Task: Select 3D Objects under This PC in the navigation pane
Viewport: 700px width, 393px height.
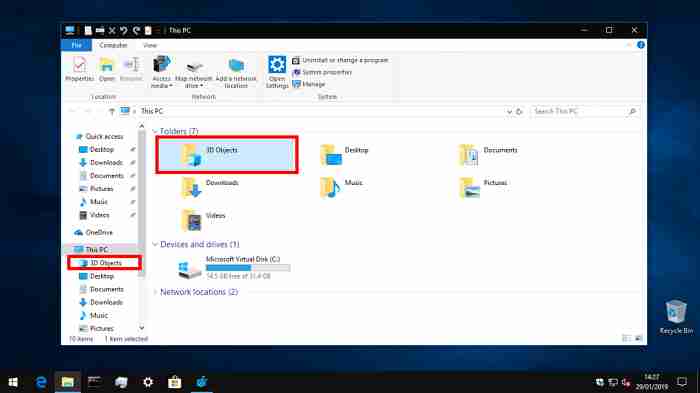Action: 105,263
